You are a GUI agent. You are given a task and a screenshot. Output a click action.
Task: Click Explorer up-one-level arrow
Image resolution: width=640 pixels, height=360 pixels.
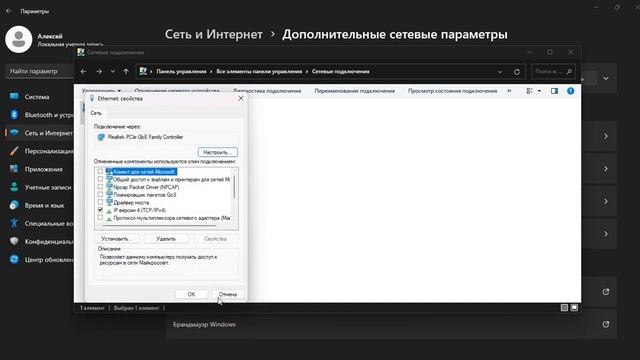point(126,71)
